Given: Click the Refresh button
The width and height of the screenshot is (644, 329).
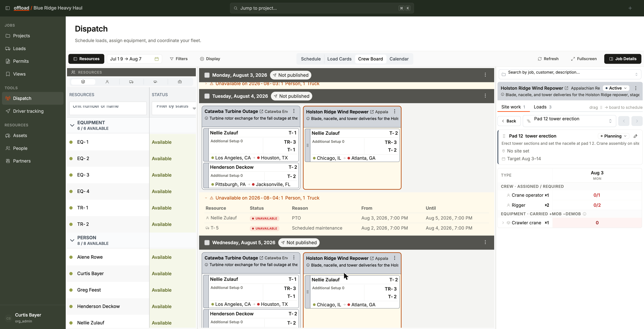Looking at the screenshot, I should (x=548, y=59).
